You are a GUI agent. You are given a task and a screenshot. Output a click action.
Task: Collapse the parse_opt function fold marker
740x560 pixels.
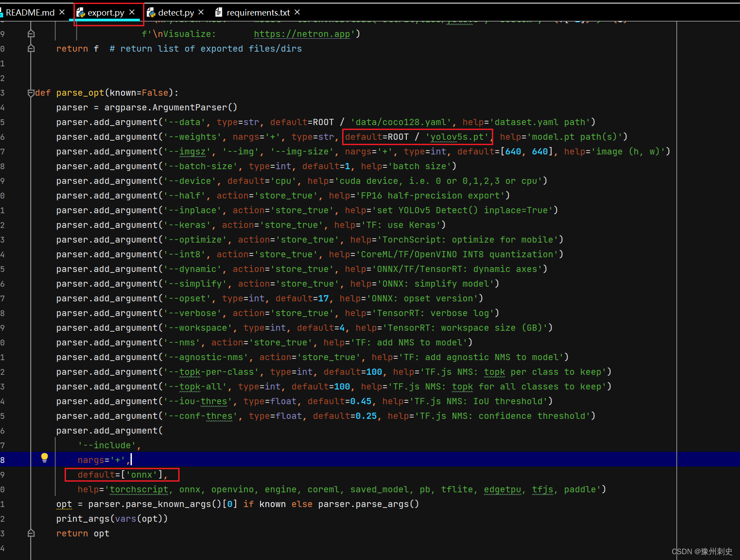[31, 93]
